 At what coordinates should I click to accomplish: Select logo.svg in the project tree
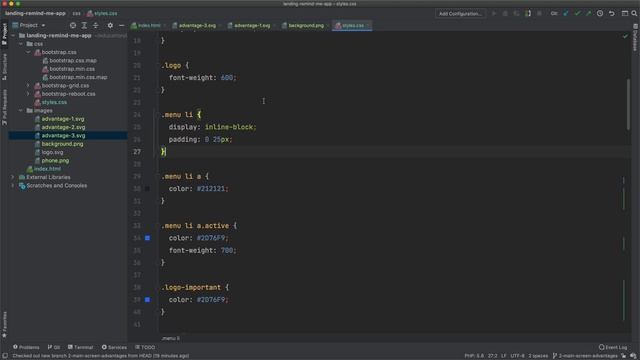coord(52,152)
